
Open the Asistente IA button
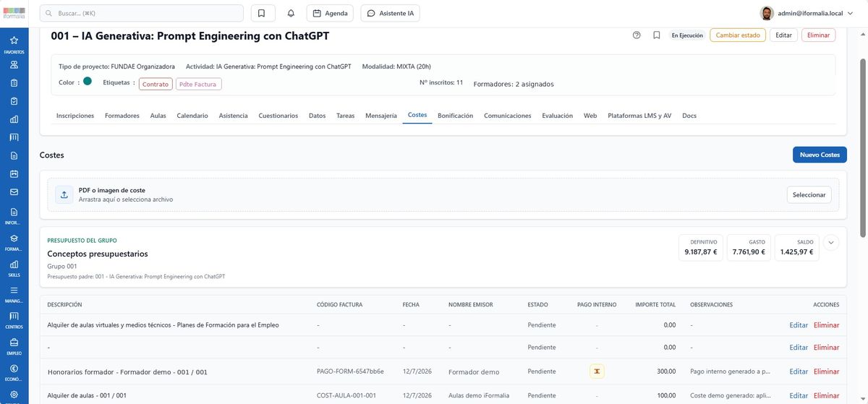[390, 13]
